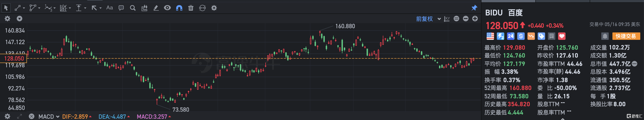The image size is (644, 120).
Task: Click the 总市值 more info bubble
Action: coord(634,64)
